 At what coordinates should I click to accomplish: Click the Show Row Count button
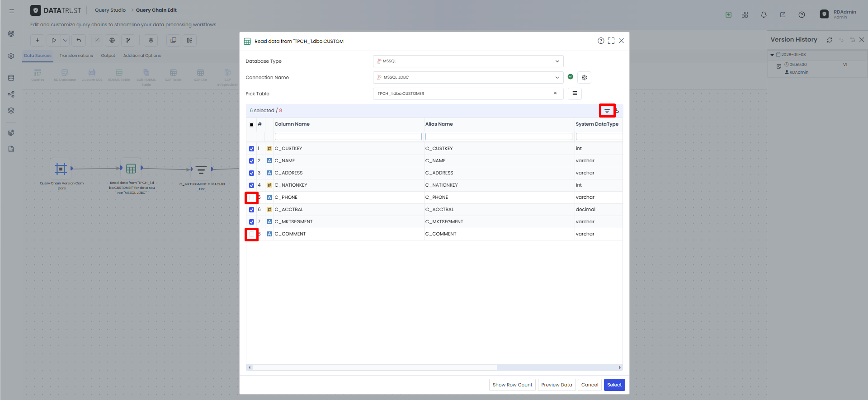pyautogui.click(x=512, y=385)
